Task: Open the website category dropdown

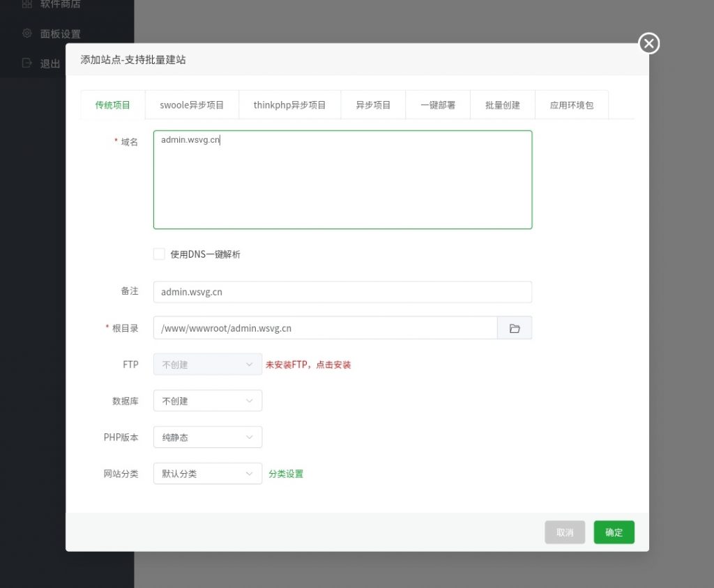Action: coord(207,474)
